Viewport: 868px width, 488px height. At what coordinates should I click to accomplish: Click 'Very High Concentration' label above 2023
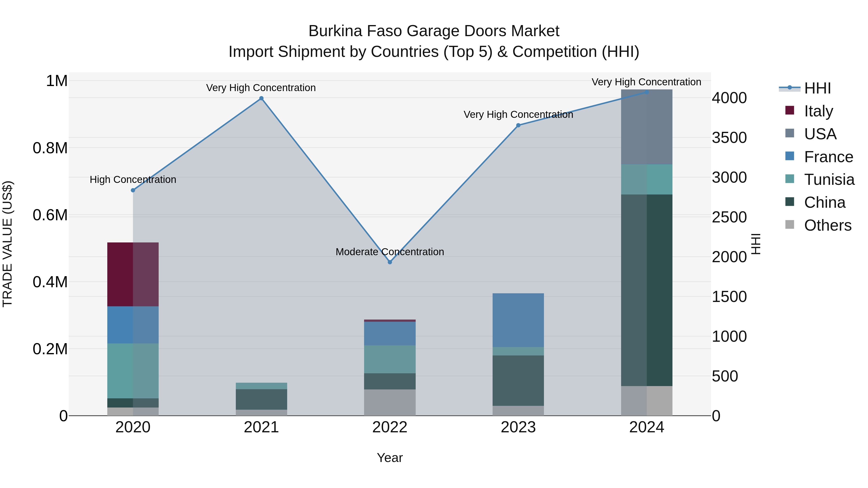[x=518, y=114]
